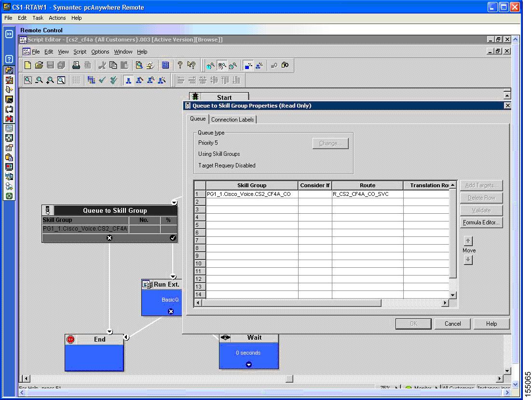Select cell PG1_1.Cisco_Voice.CS2_CF4A_CO
532x400 pixels.
[252, 194]
